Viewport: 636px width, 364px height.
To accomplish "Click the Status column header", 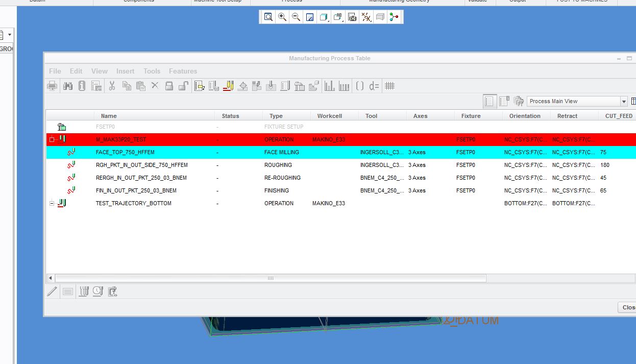I will point(238,116).
